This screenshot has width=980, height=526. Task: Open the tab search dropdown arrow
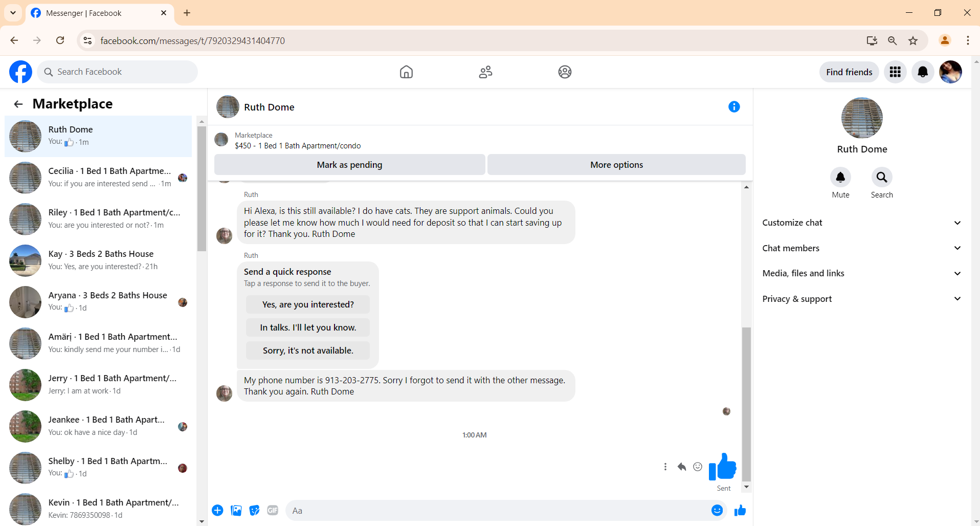click(x=13, y=13)
